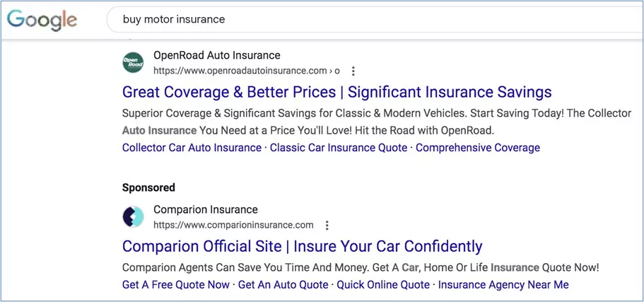Click the Google logo

42,19
